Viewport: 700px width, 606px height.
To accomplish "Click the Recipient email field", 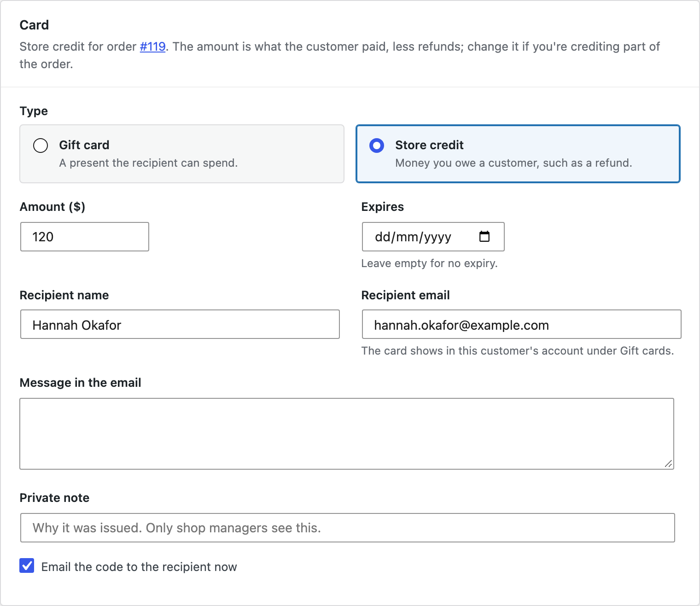I will coord(521,324).
